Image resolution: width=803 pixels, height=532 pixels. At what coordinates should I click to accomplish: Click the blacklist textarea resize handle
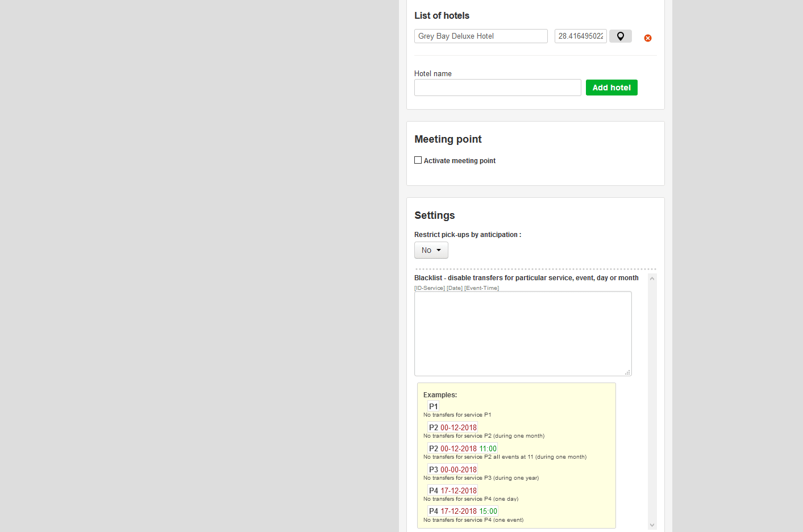pos(627,372)
